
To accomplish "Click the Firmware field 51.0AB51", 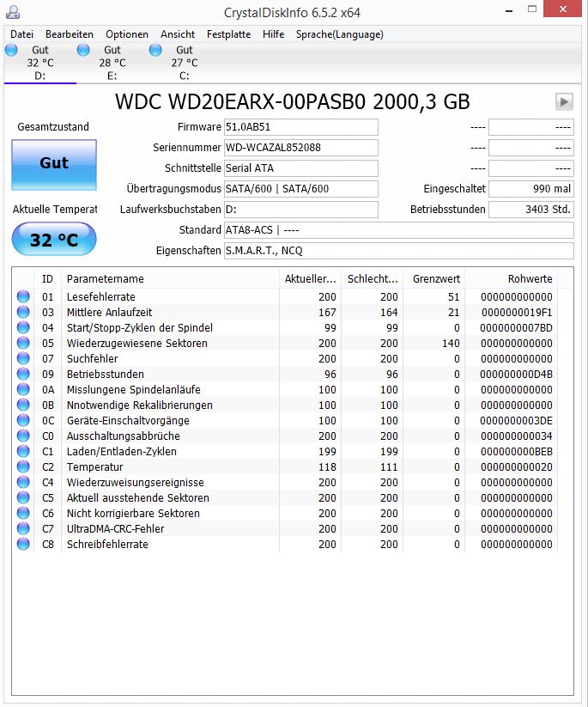I will [301, 127].
